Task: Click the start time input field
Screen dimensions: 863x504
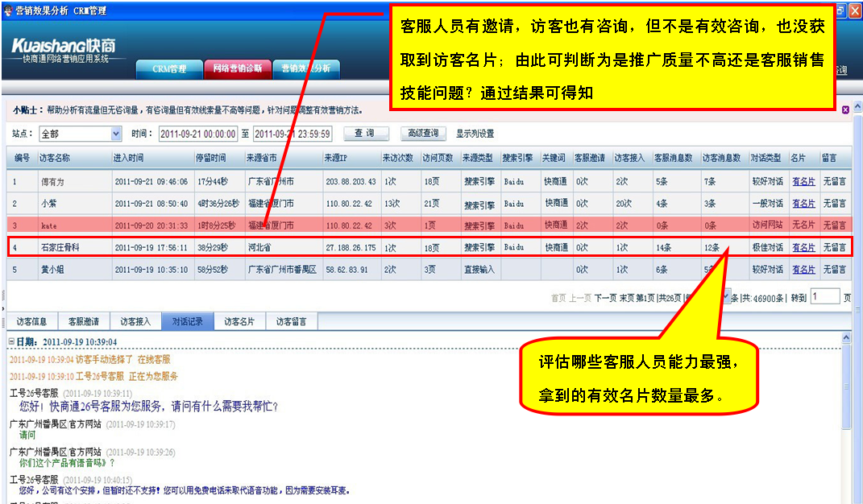Action: (x=197, y=134)
